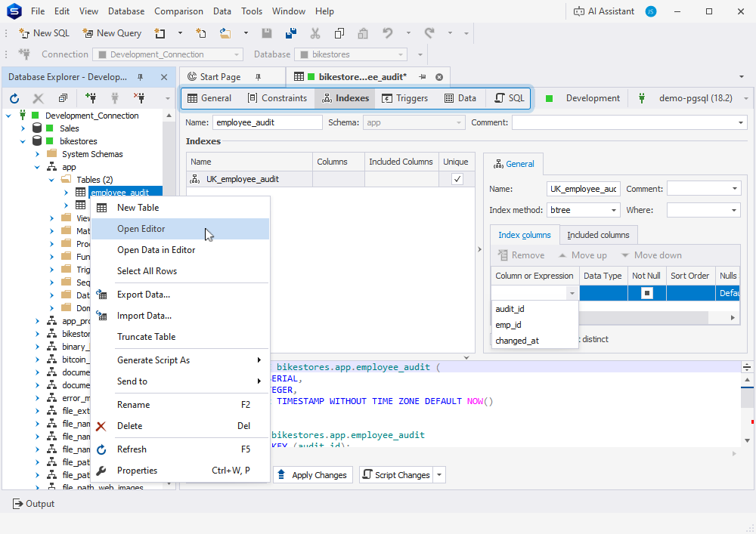Toggle the Unique checkbox for UK_employee_audit

click(457, 179)
